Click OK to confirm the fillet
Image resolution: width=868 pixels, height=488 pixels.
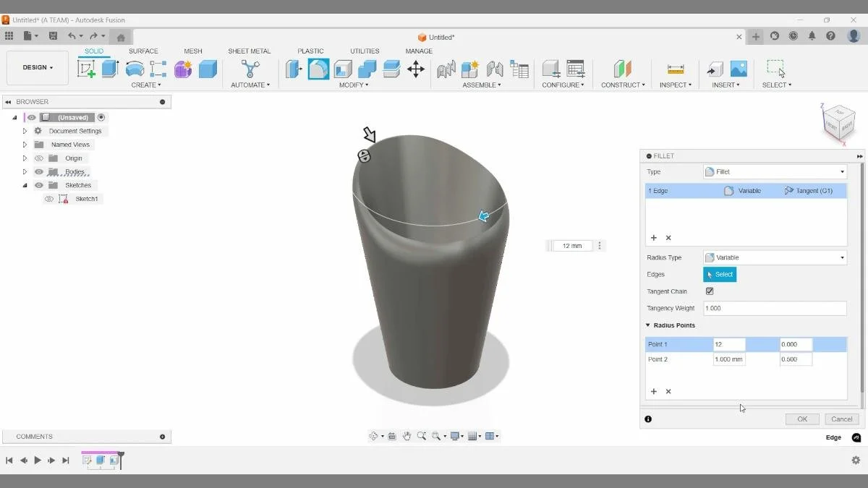(x=802, y=419)
